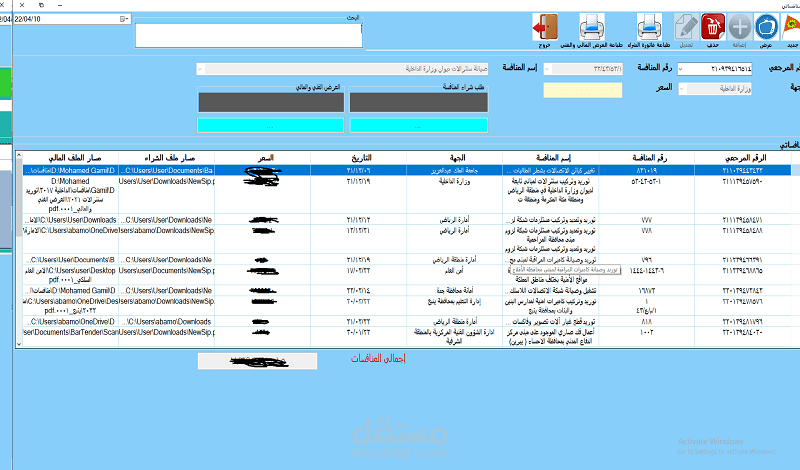
Task: Click path cell C:\Users\user\Desktop
Action: 70,275
